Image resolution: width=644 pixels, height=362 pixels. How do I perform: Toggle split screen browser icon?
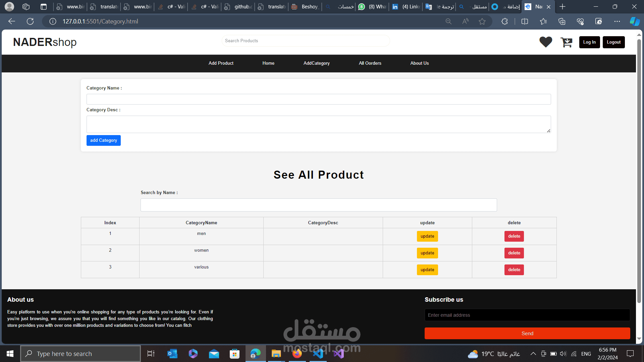tap(525, 21)
